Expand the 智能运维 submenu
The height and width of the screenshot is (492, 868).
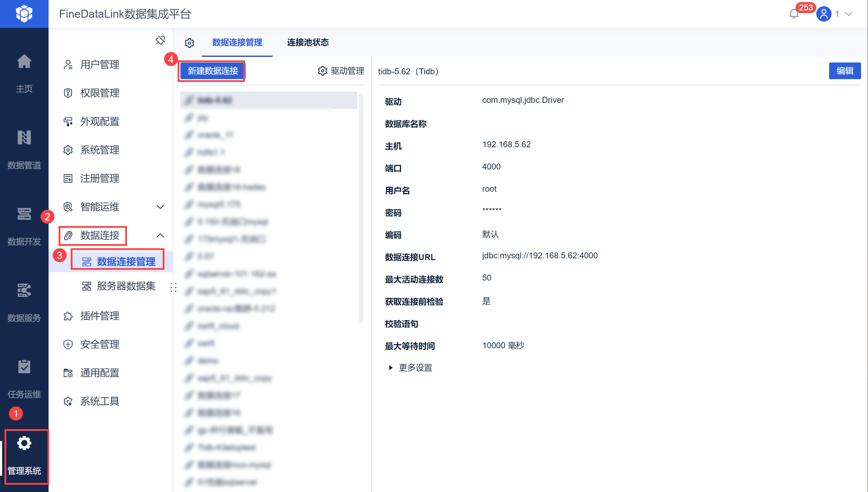[x=160, y=207]
